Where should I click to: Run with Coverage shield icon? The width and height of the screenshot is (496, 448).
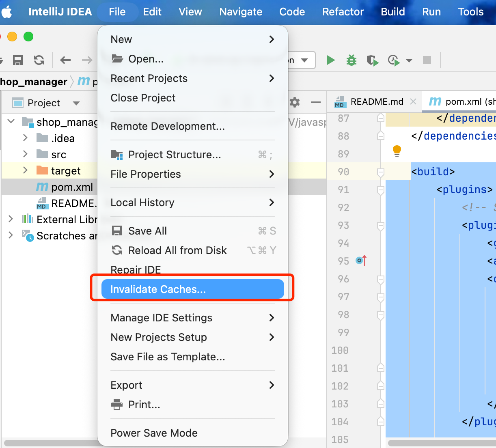tap(372, 60)
